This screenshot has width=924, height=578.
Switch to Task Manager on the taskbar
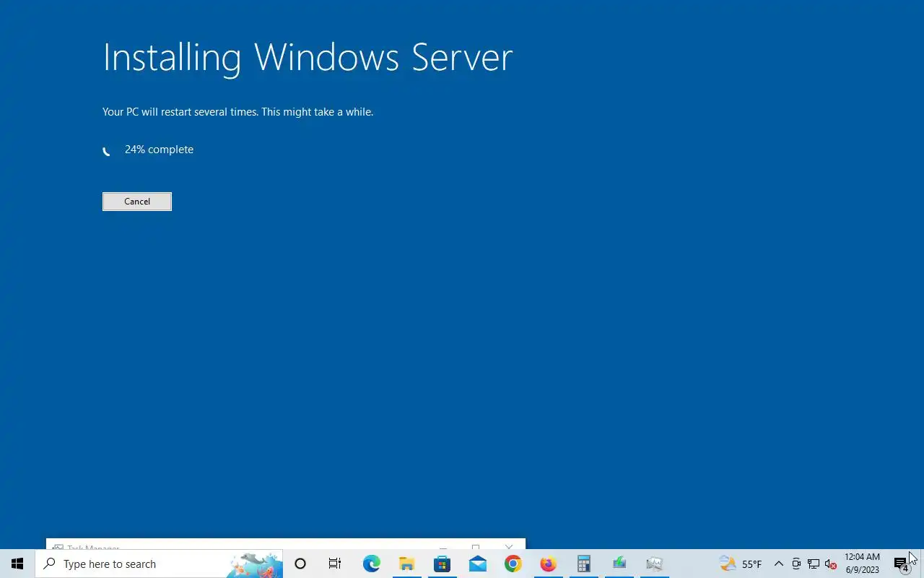pos(654,564)
